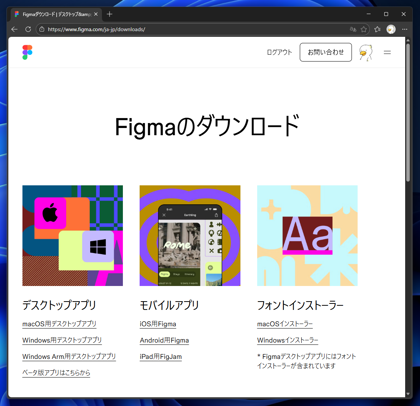This screenshot has height=406, width=420.
Task: Open the browser settings ellipsis menu
Action: click(x=404, y=29)
